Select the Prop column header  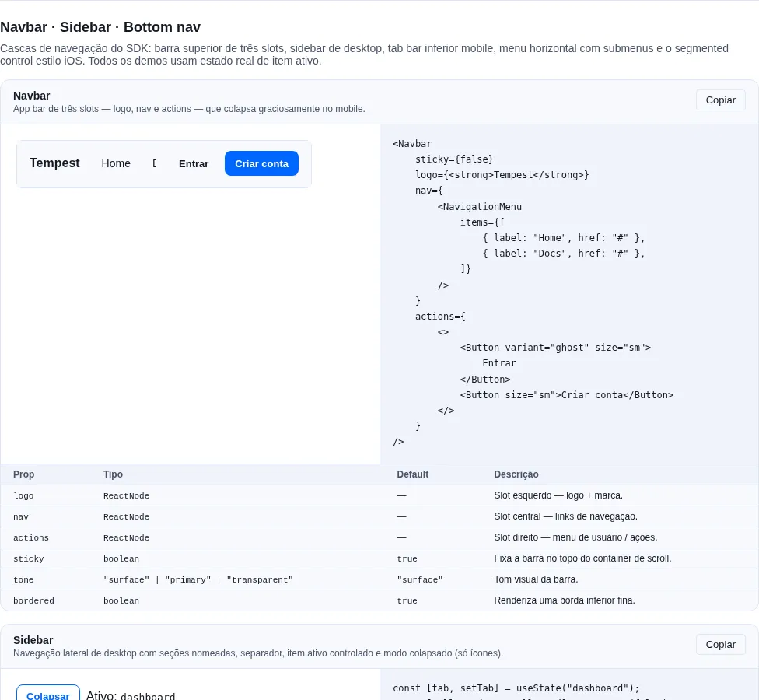coord(23,474)
